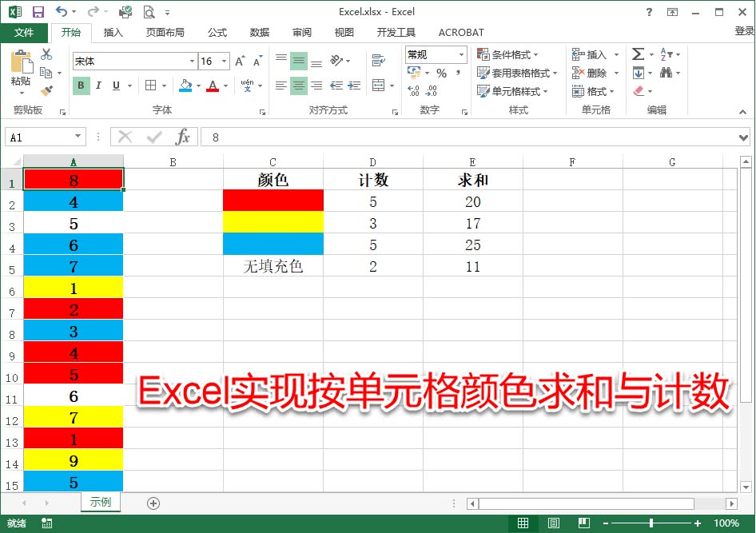Toggle center horizontal alignment
The height and width of the screenshot is (533, 756).
[x=298, y=86]
